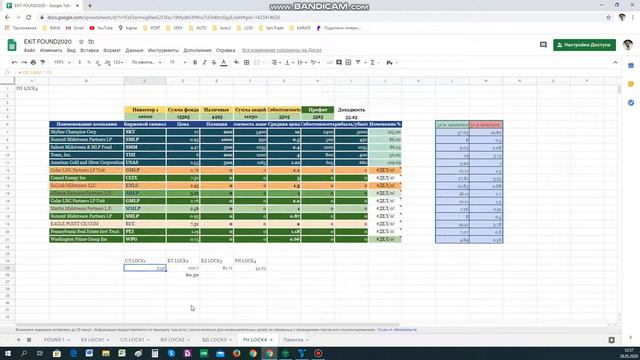The width and height of the screenshot is (640, 360).
Task: Select the Skyline Champion Corp cell
Action: click(86, 132)
